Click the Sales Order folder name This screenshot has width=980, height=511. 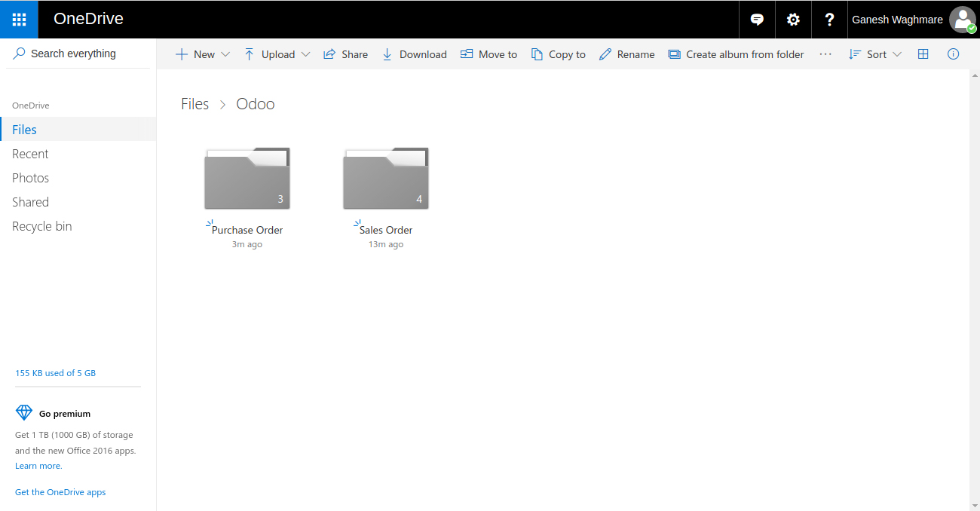click(386, 230)
